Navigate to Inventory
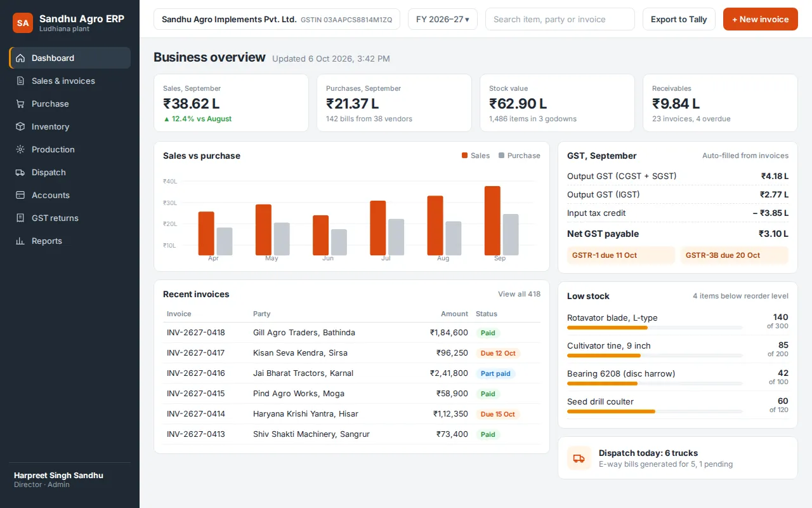The height and width of the screenshot is (508, 812). [70, 126]
